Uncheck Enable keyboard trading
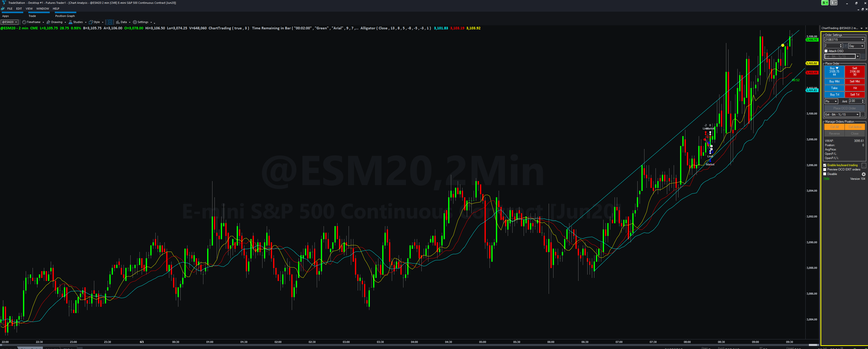The image size is (868, 349). coord(825,165)
